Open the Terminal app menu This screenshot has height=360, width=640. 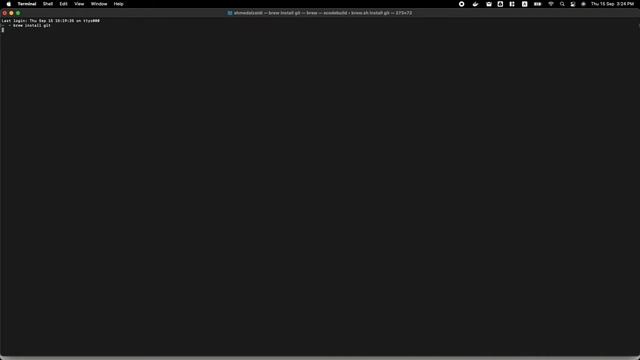coord(27,4)
